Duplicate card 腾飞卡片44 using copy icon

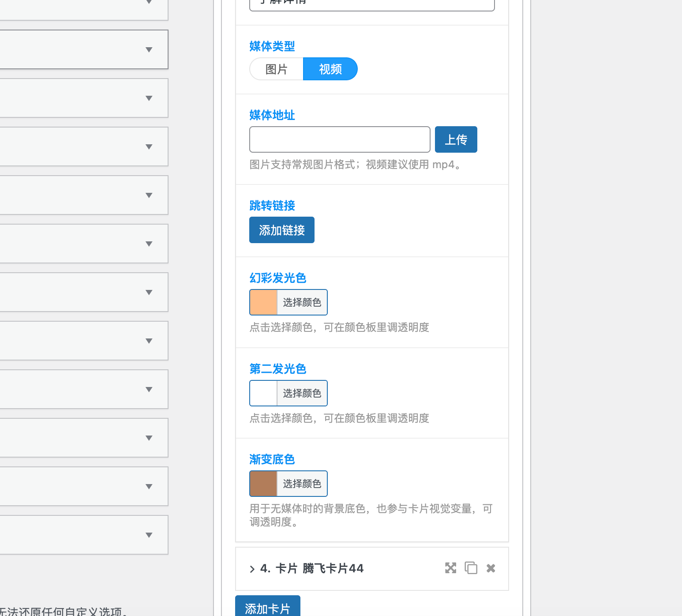[x=471, y=568]
